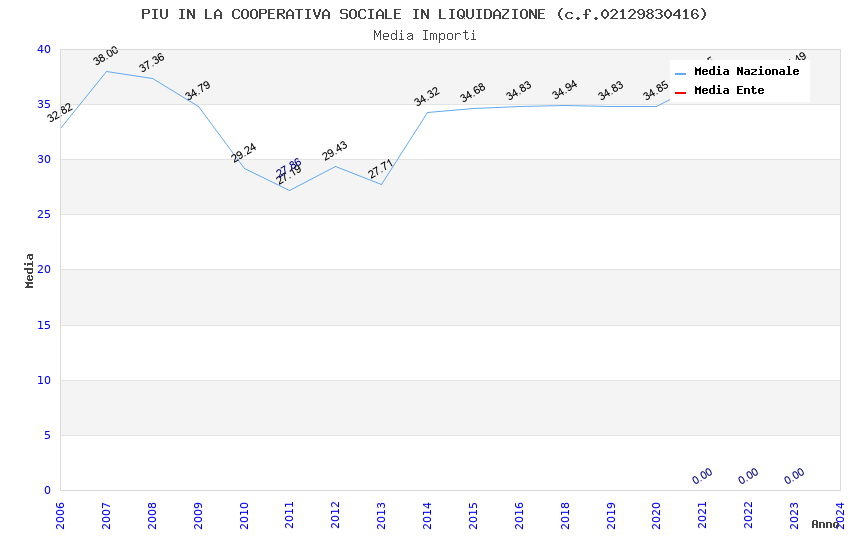The image size is (850, 550).
Task: Click the Anno x-axis title
Action: (825, 524)
